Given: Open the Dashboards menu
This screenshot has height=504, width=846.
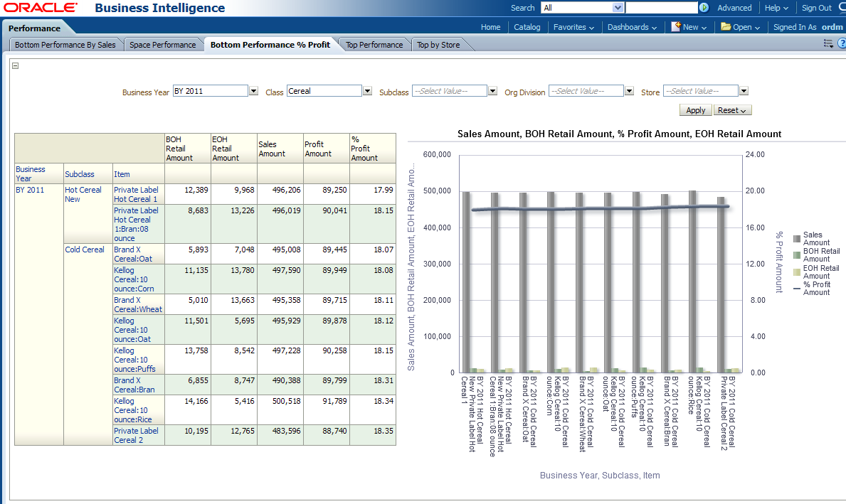Looking at the screenshot, I should (632, 27).
